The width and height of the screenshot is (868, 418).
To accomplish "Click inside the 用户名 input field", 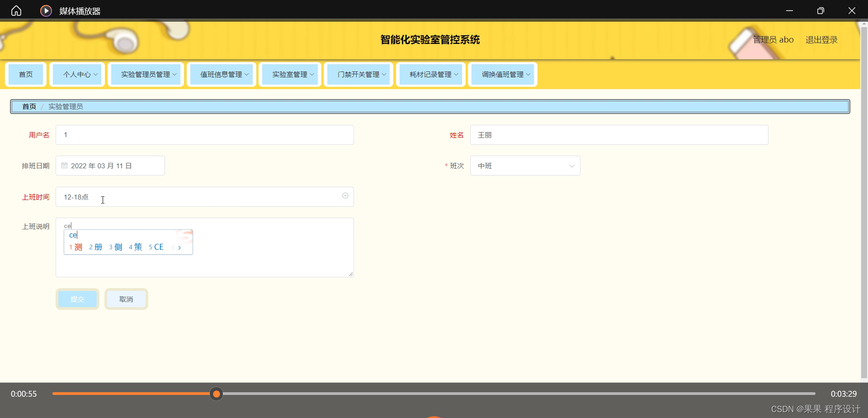I will click(204, 134).
